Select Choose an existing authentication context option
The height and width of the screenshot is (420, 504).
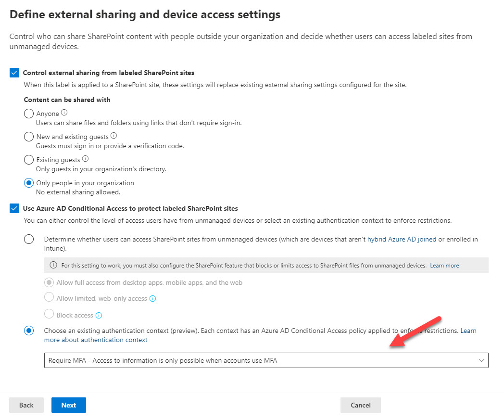click(29, 331)
